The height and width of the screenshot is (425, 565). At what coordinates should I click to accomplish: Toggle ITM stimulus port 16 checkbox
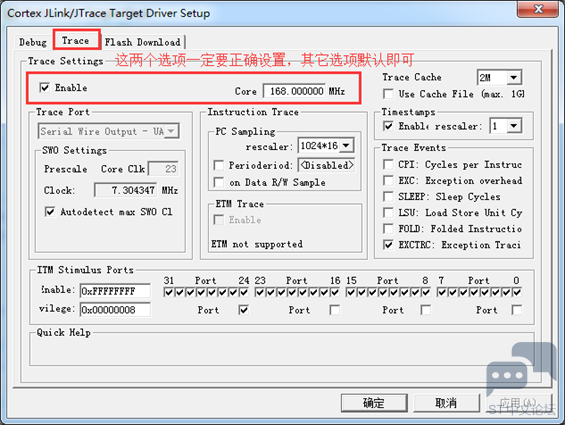pos(335,292)
